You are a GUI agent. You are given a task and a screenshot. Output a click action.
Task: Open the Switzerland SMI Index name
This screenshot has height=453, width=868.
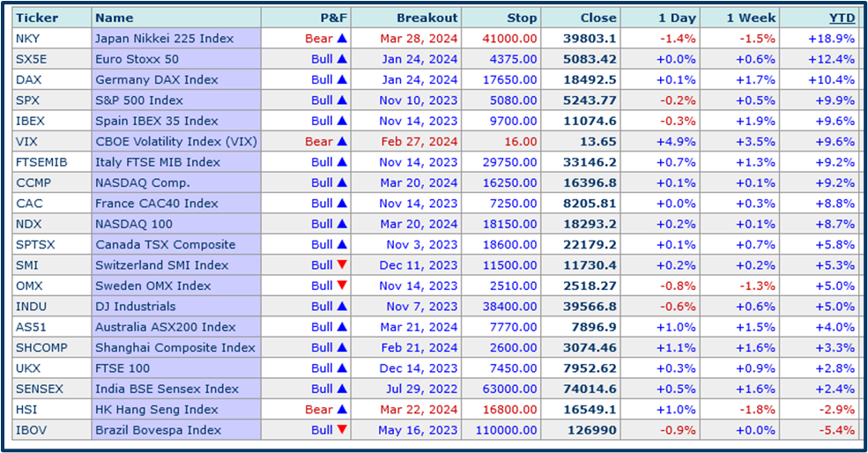tap(161, 264)
